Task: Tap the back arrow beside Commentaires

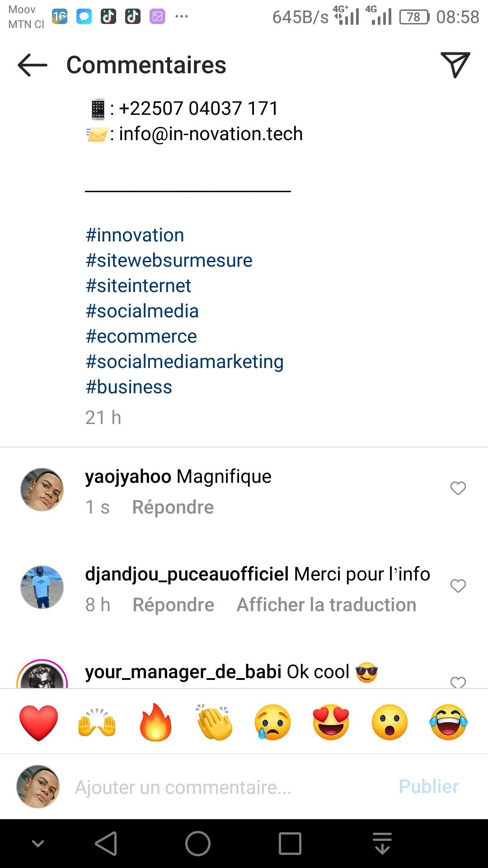Action: [x=33, y=65]
